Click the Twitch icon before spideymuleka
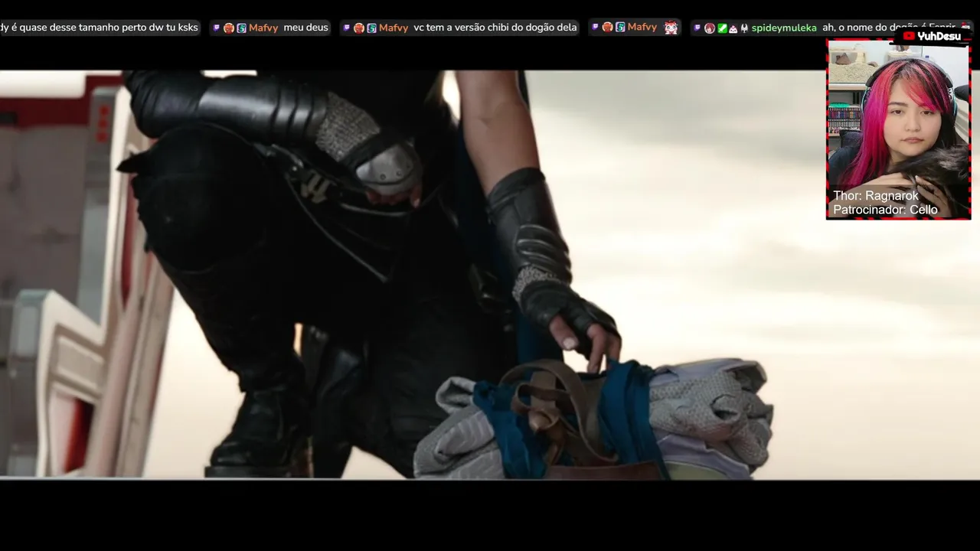This screenshot has height=551, width=980. click(697, 28)
